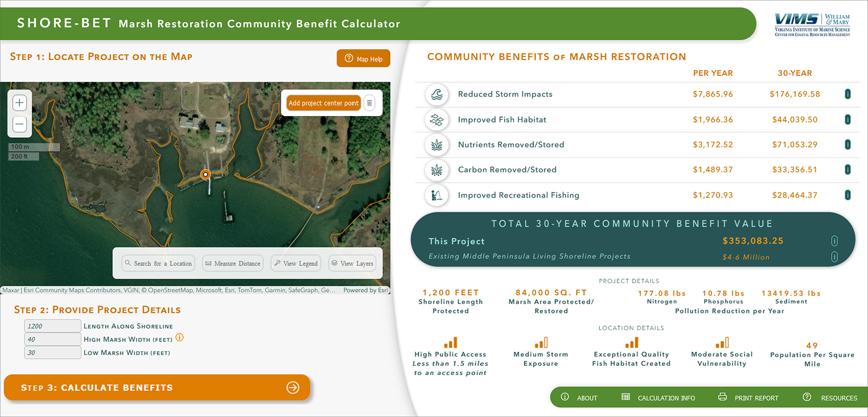Expand Search for a Location
This screenshot has height=417, width=868.
[x=158, y=263]
